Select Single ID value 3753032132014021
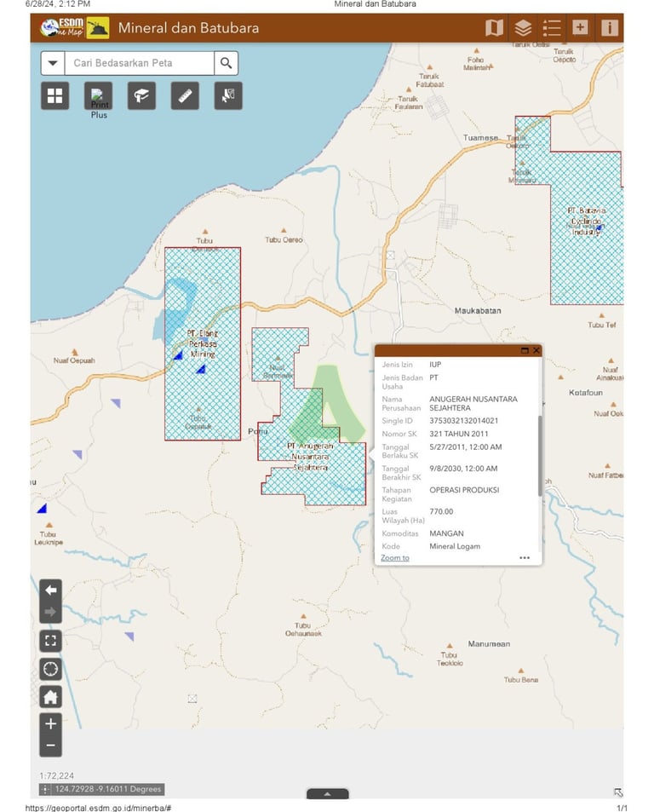This screenshot has height=812, width=654. 463,421
